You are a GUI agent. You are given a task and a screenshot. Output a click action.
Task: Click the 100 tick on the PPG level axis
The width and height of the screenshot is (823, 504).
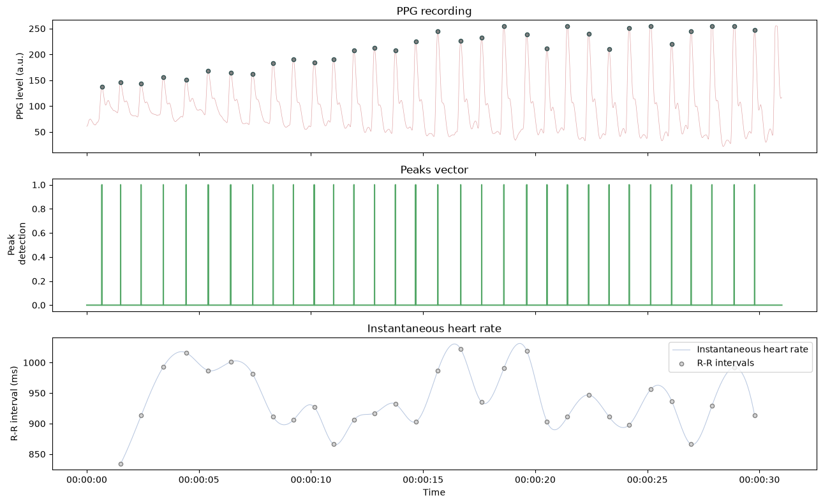[40, 107]
